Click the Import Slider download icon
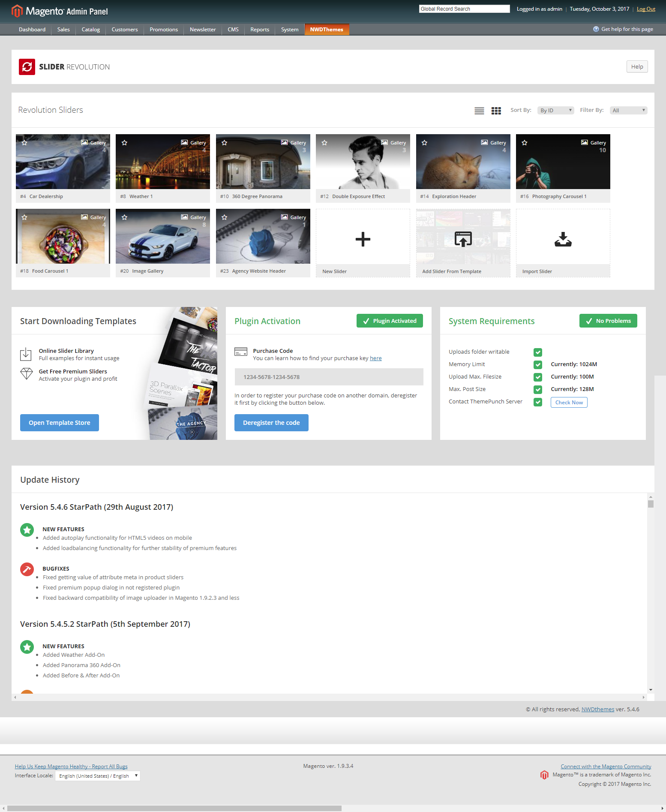This screenshot has height=812, width=666. [563, 239]
